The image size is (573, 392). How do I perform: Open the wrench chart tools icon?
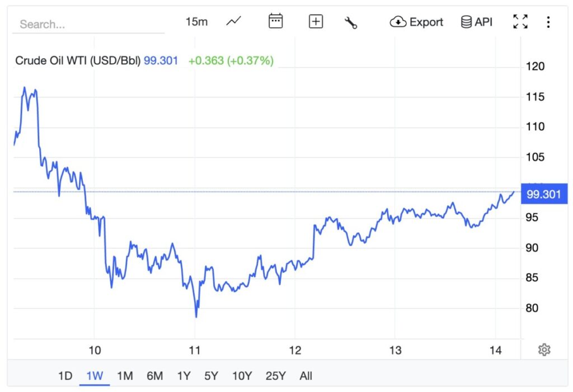(x=351, y=22)
